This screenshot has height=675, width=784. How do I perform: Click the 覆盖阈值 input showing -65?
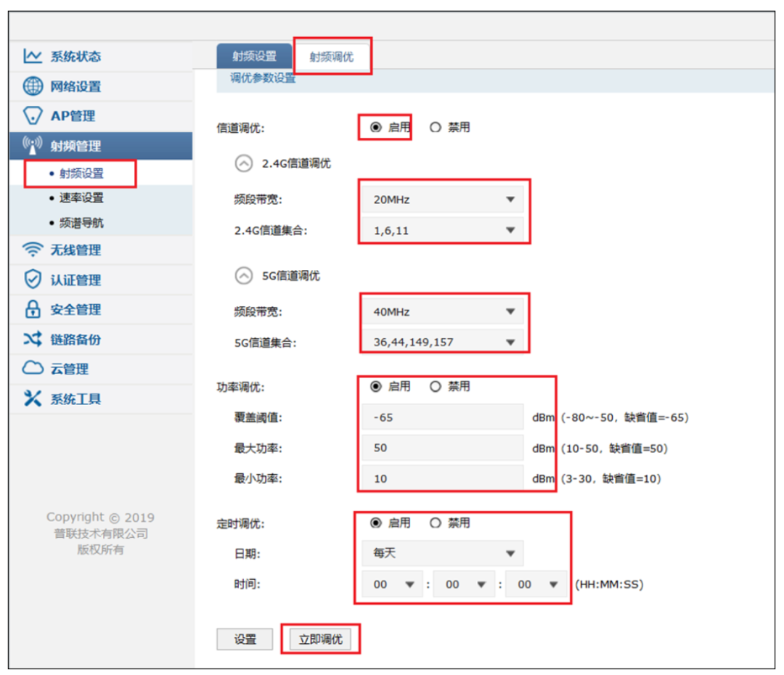(441, 417)
